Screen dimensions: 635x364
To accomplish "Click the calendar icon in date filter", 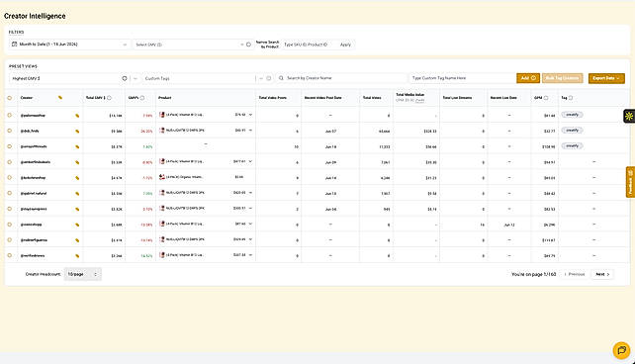I will pyautogui.click(x=14, y=45).
